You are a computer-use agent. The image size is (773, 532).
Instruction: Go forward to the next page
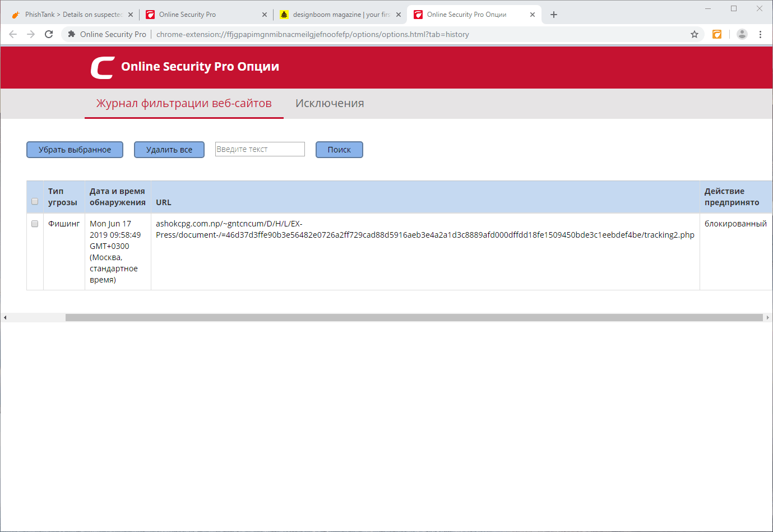coord(31,34)
